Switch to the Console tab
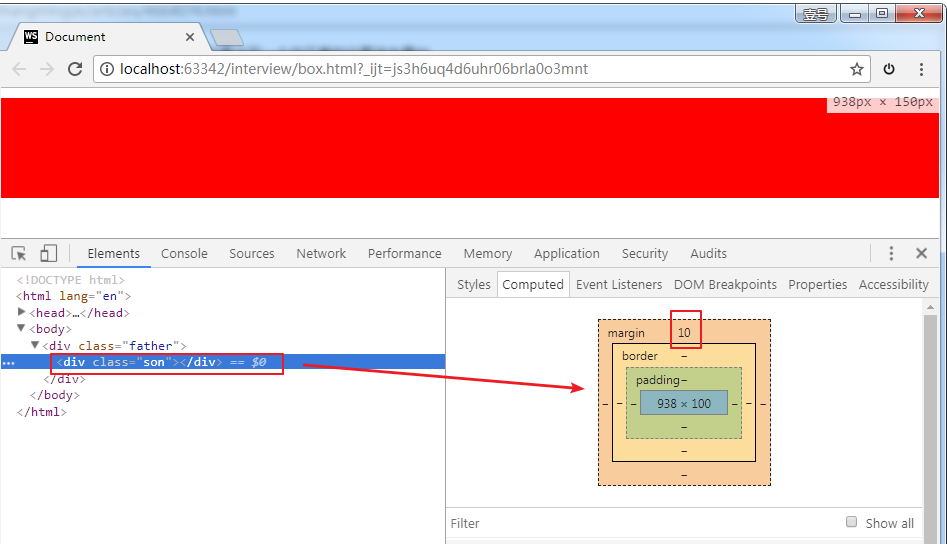The height and width of the screenshot is (544, 947). pyautogui.click(x=184, y=254)
